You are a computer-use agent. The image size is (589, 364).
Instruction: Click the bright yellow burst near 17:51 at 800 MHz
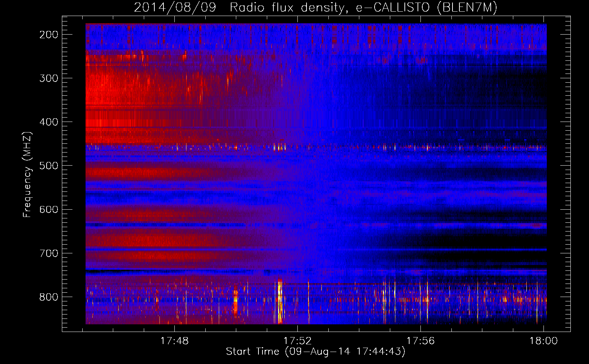click(x=280, y=301)
